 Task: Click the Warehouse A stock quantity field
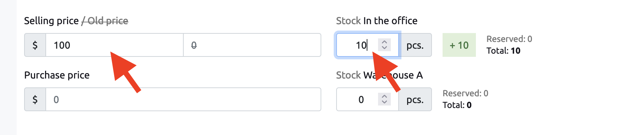pos(367,99)
